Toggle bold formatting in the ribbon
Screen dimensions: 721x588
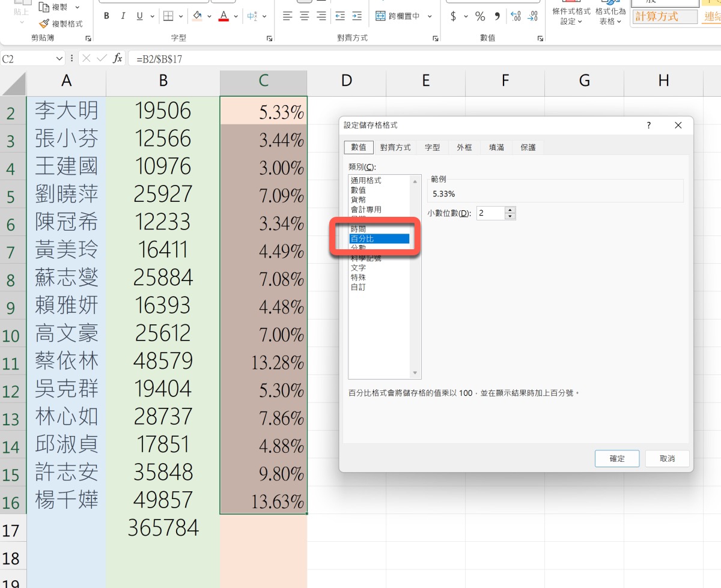(106, 16)
